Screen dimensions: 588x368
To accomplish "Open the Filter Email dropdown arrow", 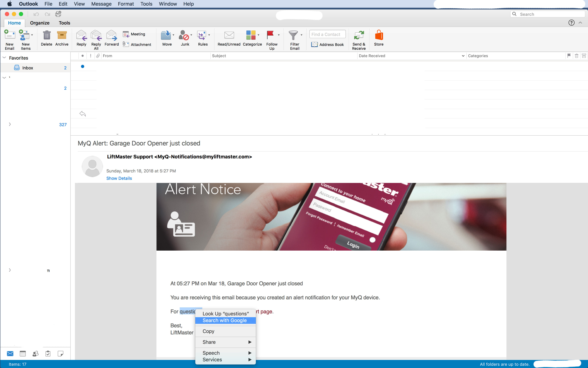I will (302, 35).
